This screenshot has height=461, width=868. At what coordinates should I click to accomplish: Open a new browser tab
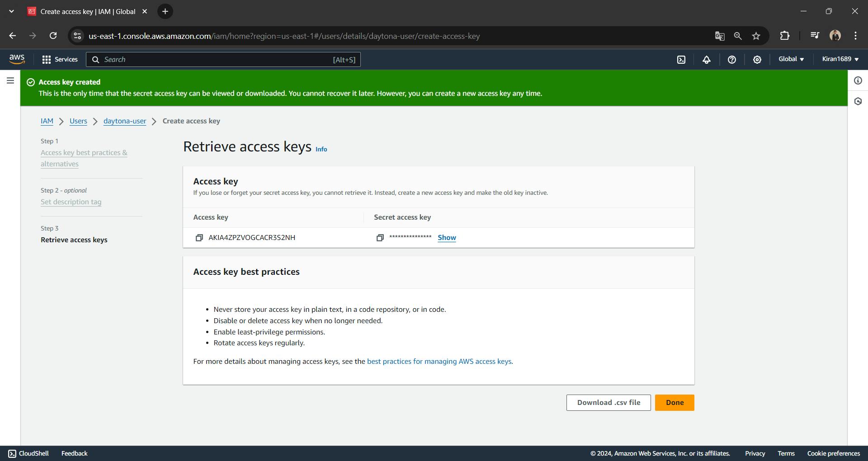[x=165, y=11]
